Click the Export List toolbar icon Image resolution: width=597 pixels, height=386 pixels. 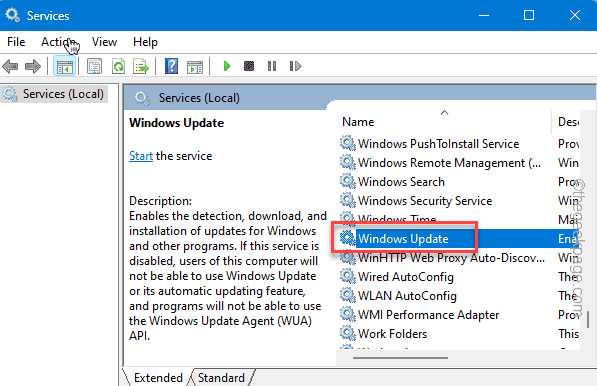141,67
